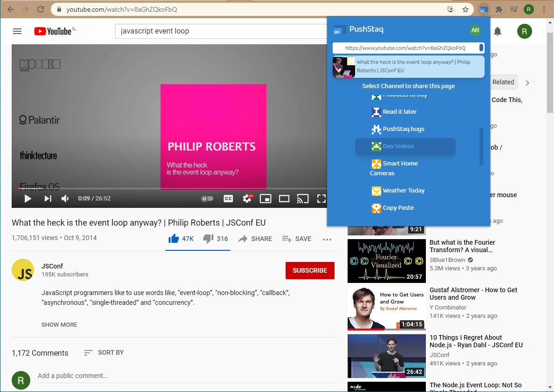Open YouTube account avatar R
The image size is (554, 392).
[x=524, y=31]
